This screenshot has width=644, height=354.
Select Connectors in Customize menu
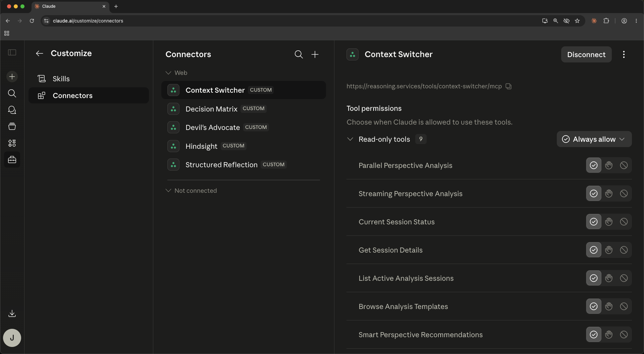click(89, 95)
